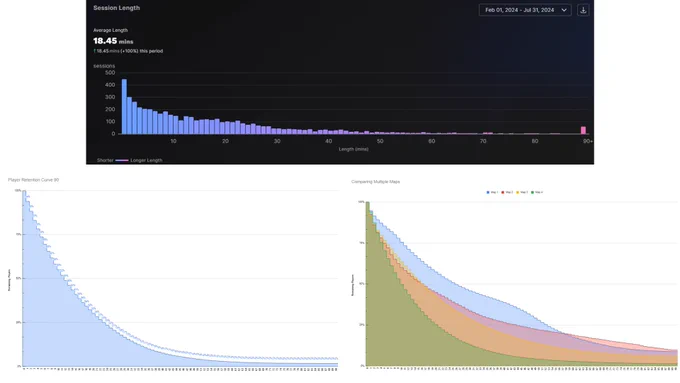Click the tallest first bar in the sessions histogram

(124, 106)
